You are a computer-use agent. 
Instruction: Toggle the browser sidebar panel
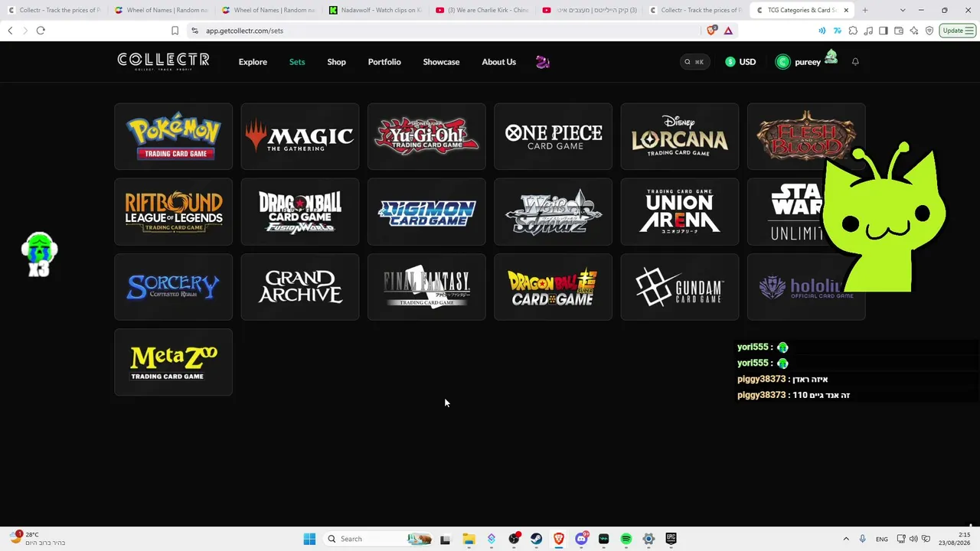(x=884, y=31)
